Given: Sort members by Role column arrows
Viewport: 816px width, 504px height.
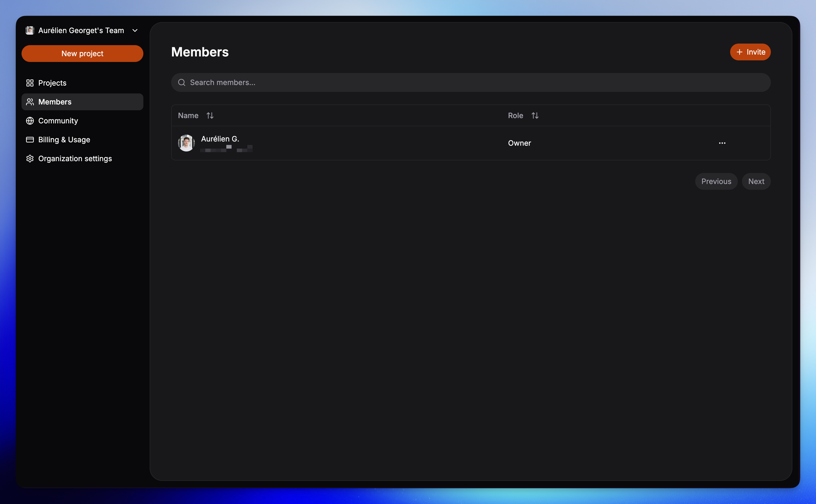Looking at the screenshot, I should (x=535, y=116).
